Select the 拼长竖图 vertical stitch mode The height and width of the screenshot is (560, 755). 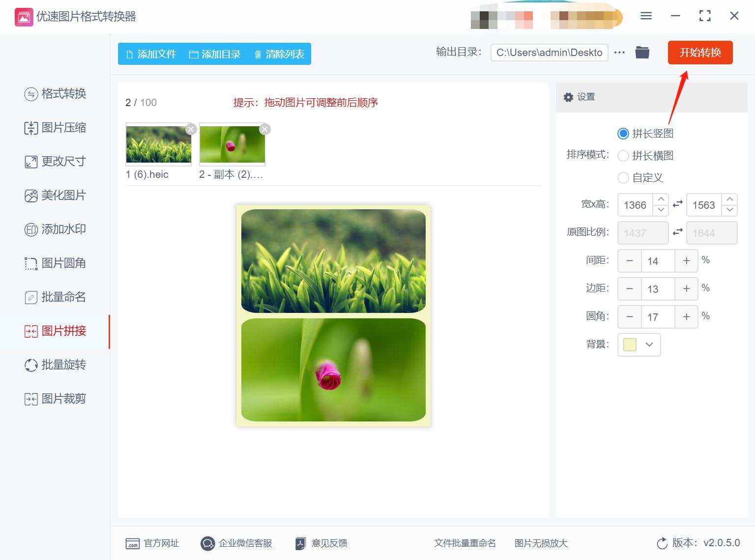click(623, 133)
